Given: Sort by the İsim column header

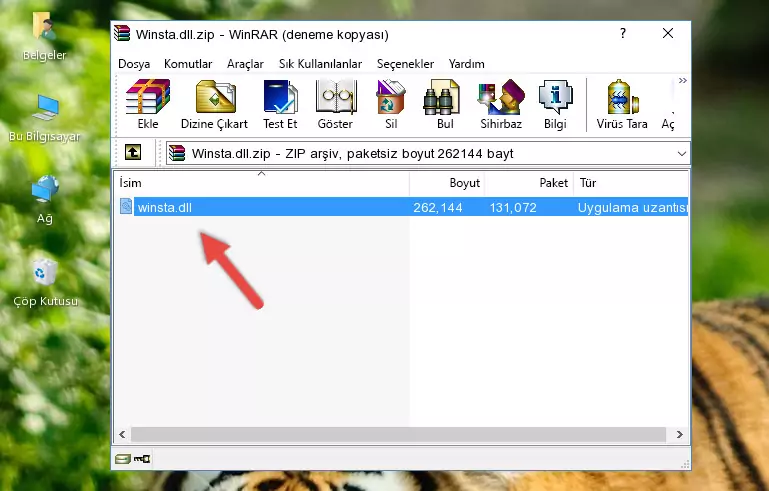Looking at the screenshot, I should [262, 183].
